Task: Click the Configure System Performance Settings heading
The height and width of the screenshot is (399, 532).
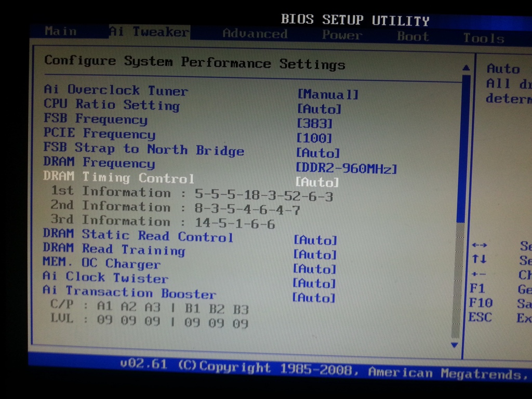Action: pyautogui.click(x=195, y=62)
